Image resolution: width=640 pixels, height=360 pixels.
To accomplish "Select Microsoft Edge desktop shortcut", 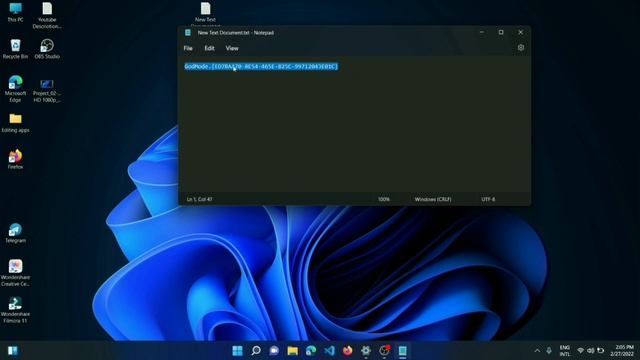I will click(16, 89).
